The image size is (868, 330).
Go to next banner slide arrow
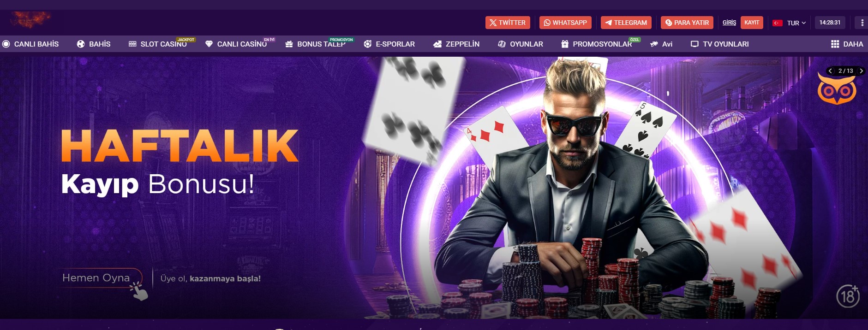click(x=861, y=71)
